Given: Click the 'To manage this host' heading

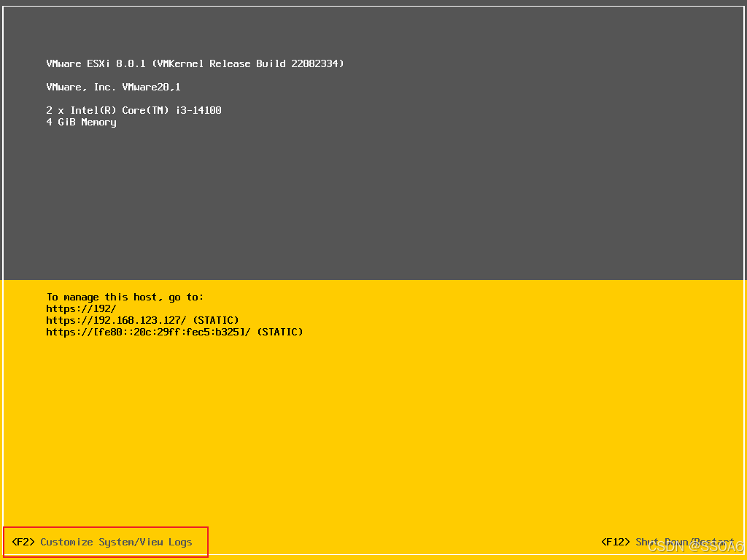Looking at the screenshot, I should [125, 297].
